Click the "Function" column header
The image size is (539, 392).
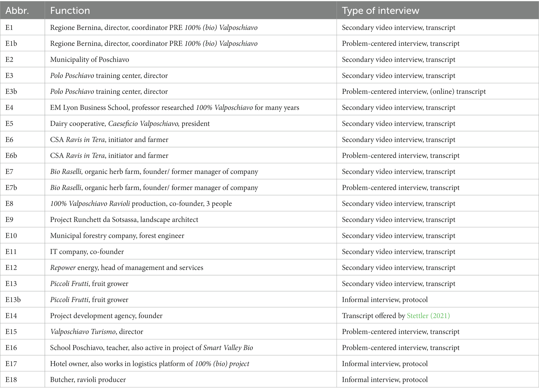click(x=191, y=10)
